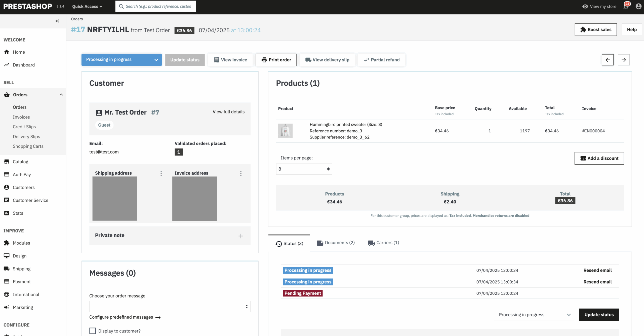Click the View full details link
This screenshot has width=644, height=336.
click(x=228, y=111)
